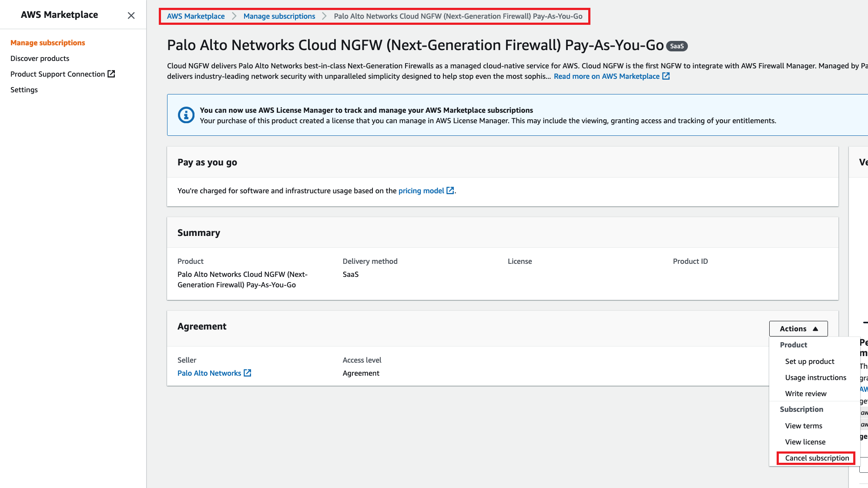Screen dimensions: 868x488
Task: Click the product name value in Summary
Action: pyautogui.click(x=242, y=279)
